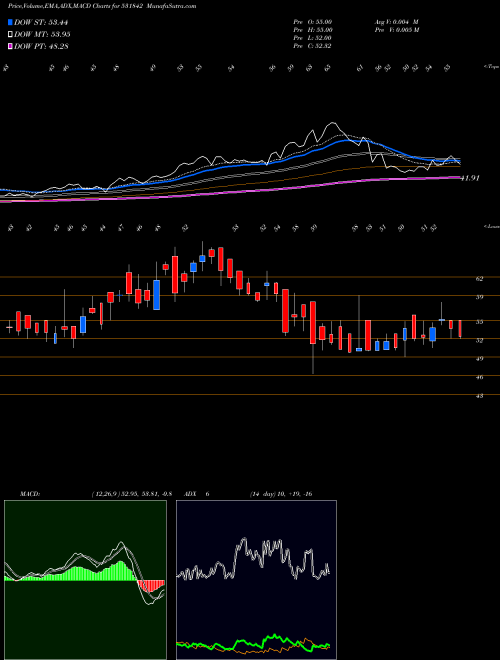Click the 'ADX 6' panel heading
The height and width of the screenshot is (660, 500).
tap(197, 494)
